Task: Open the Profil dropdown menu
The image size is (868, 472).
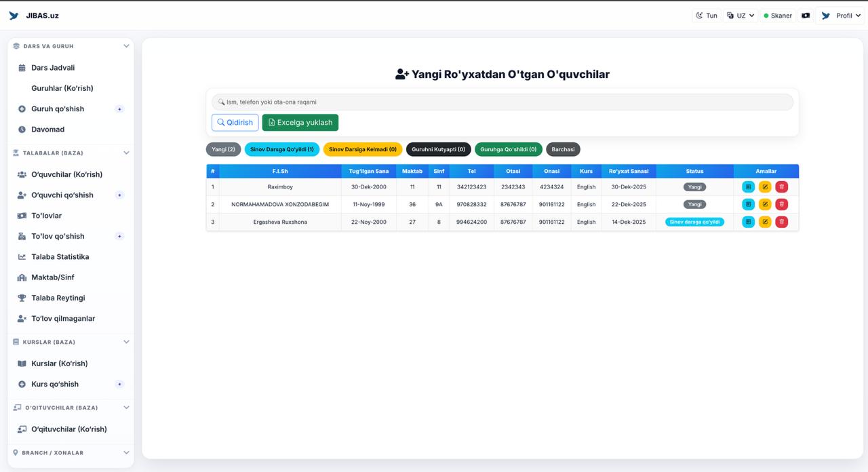Action: click(x=841, y=16)
